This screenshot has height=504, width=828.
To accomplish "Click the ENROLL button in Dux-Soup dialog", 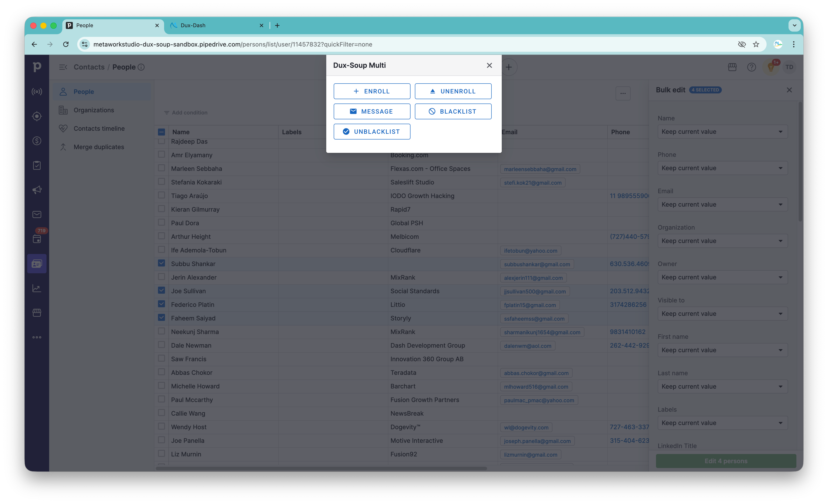I will click(x=372, y=91).
